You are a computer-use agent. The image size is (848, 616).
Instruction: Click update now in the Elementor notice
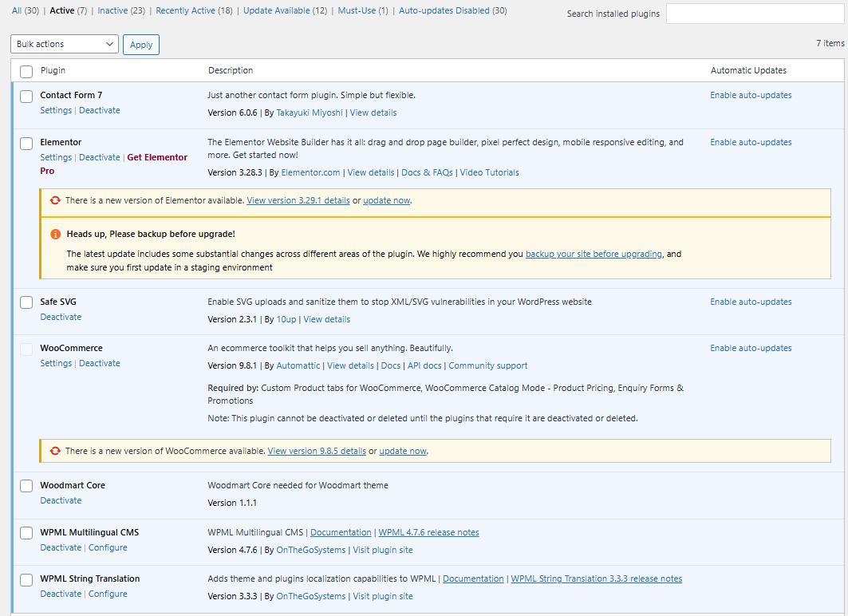point(386,200)
